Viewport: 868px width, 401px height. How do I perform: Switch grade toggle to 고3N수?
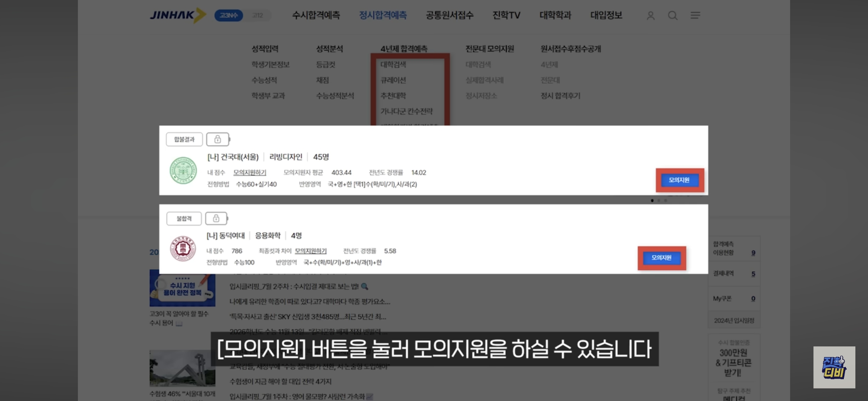click(228, 15)
